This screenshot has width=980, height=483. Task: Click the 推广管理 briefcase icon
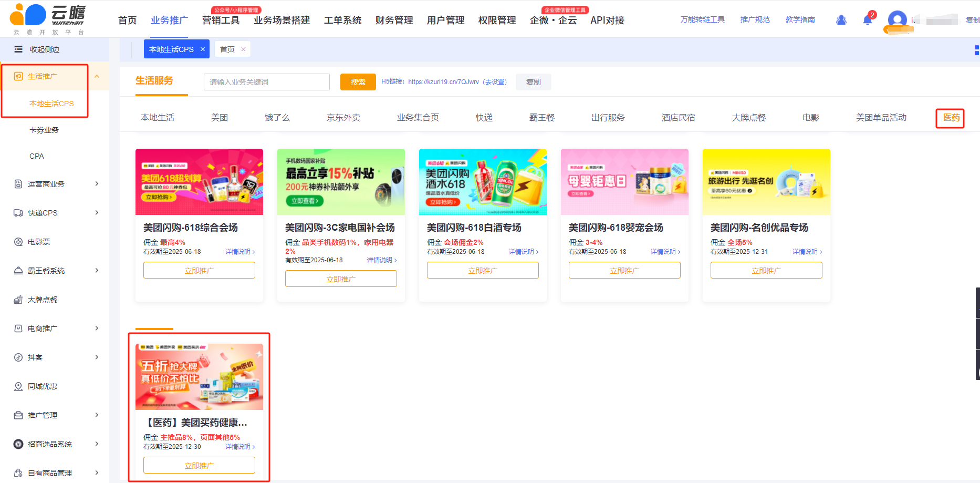tap(18, 415)
